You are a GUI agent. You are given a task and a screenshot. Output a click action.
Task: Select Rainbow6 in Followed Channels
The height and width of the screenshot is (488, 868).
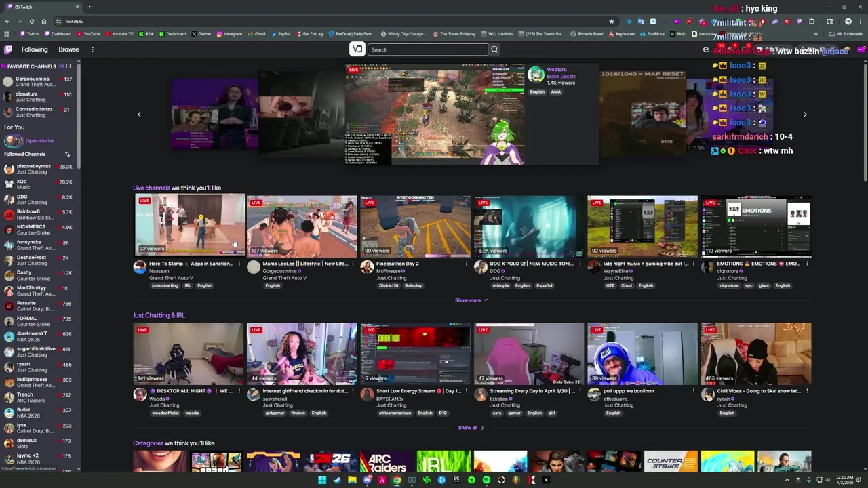click(x=39, y=215)
